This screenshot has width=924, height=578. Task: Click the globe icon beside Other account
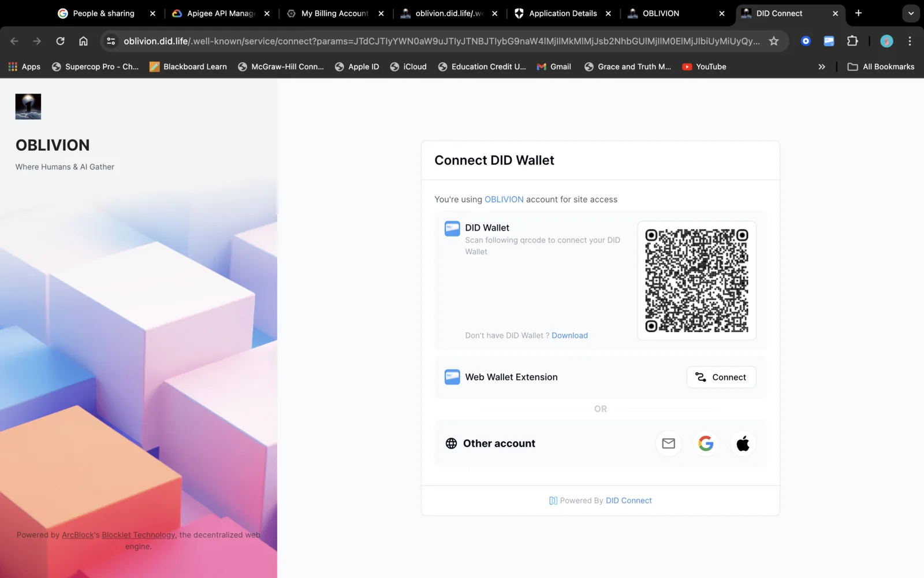(451, 443)
